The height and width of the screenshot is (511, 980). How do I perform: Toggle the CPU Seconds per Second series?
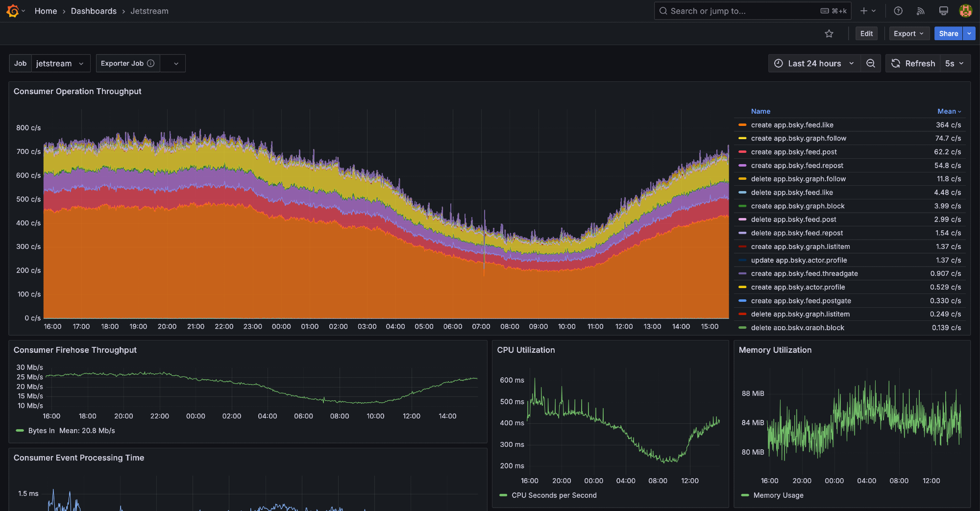click(x=554, y=495)
